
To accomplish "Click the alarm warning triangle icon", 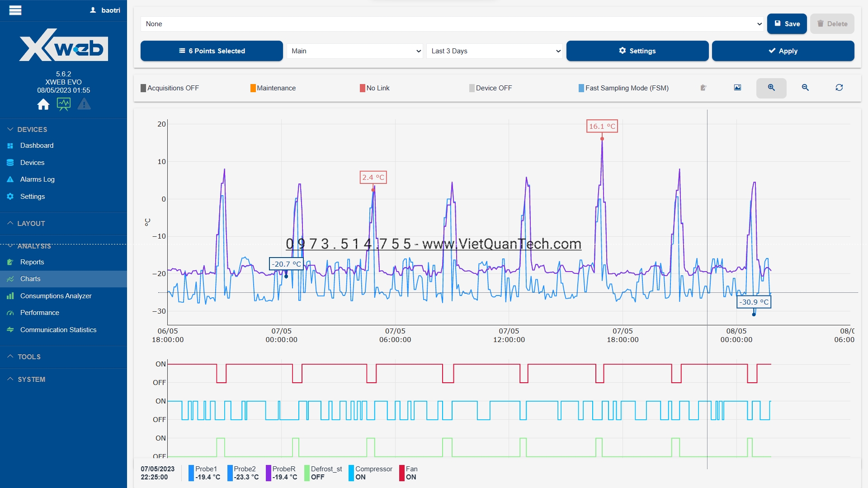I will [84, 104].
